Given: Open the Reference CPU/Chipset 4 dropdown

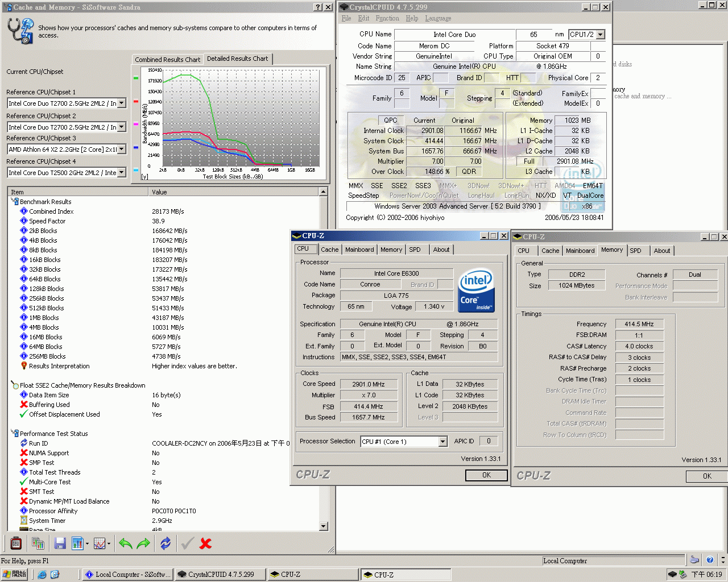Looking at the screenshot, I should [121, 173].
